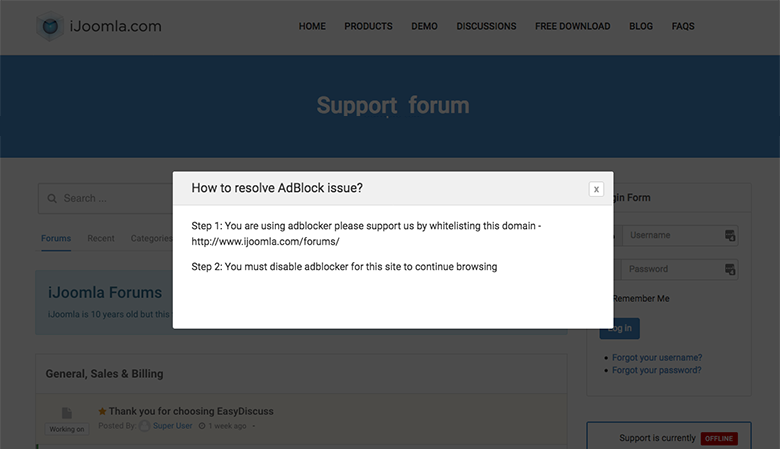Click the clock icon near 1 week ago

pyautogui.click(x=202, y=426)
